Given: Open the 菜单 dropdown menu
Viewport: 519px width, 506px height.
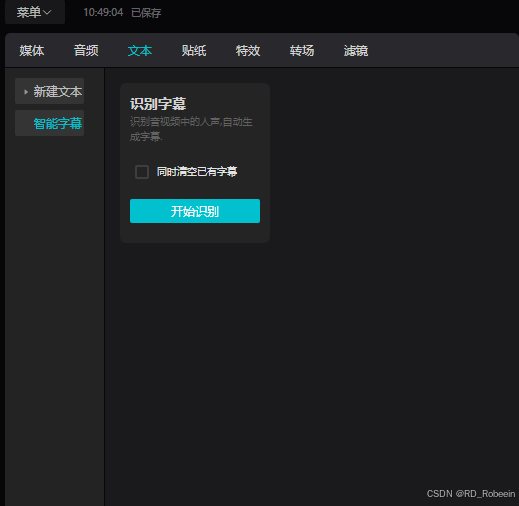Looking at the screenshot, I should 35,12.
